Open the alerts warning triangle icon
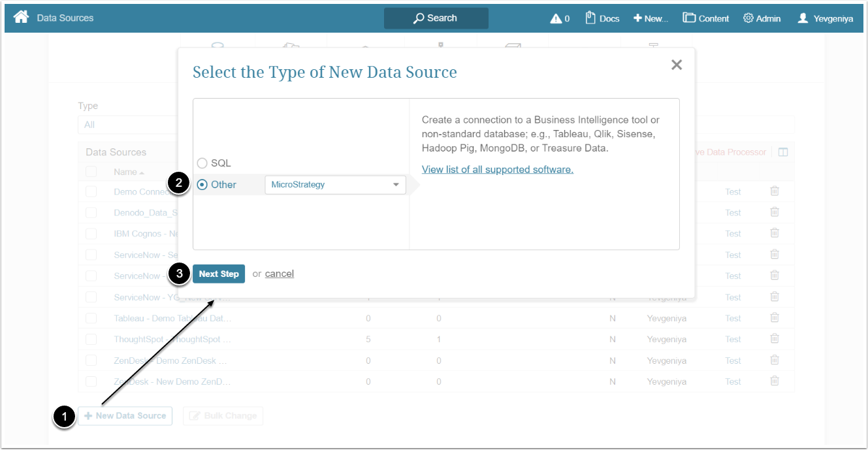The height and width of the screenshot is (450, 868). pyautogui.click(x=556, y=18)
